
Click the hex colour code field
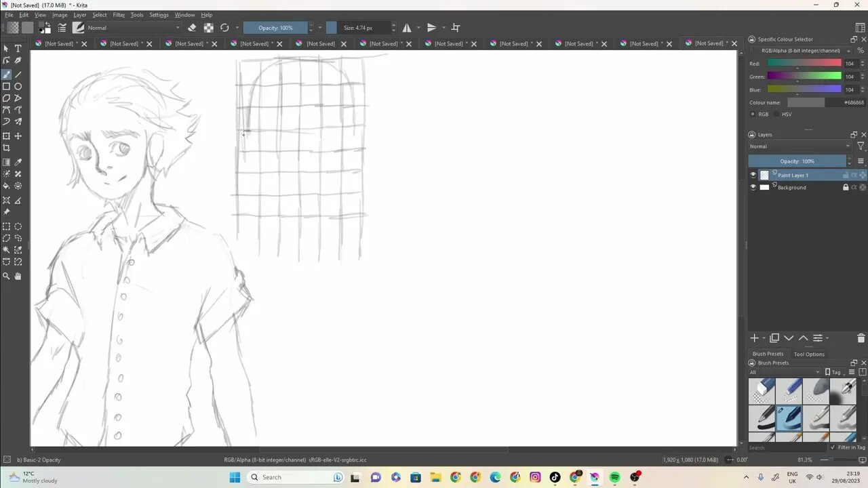[x=845, y=102]
